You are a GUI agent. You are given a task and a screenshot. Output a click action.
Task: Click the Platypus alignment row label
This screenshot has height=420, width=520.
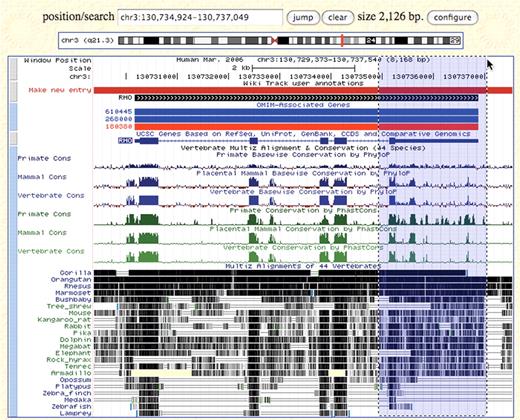click(x=73, y=386)
